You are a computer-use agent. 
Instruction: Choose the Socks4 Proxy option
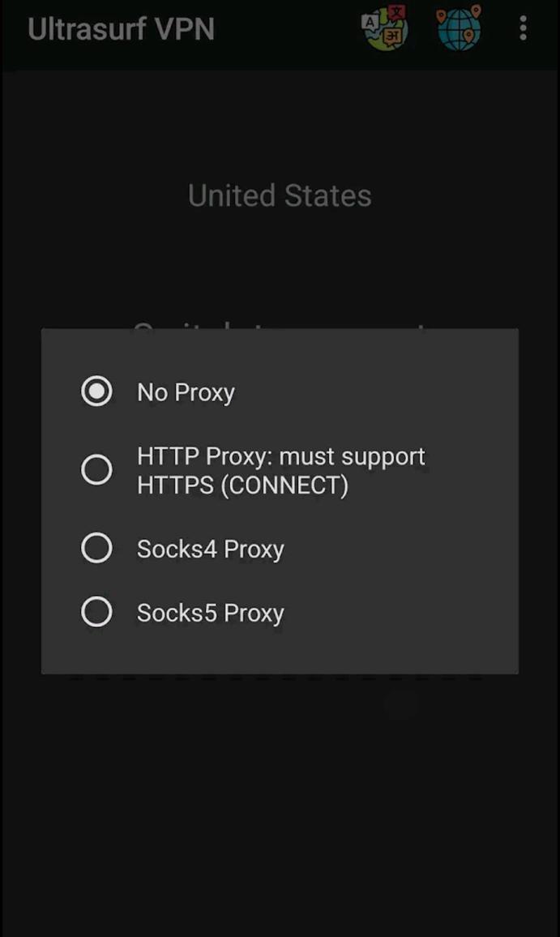click(x=96, y=548)
